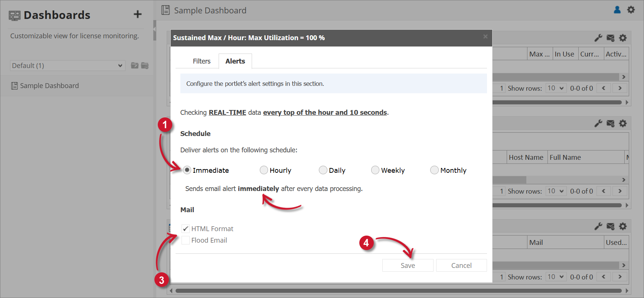Screen dimensions: 644x298
Task: Go to previous page in top portlet
Action: [604, 88]
